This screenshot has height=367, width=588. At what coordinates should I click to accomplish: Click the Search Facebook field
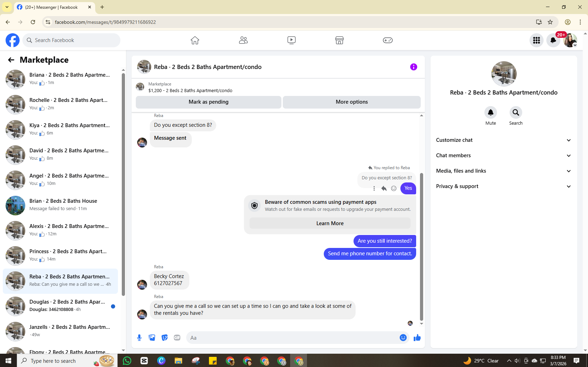[71, 40]
